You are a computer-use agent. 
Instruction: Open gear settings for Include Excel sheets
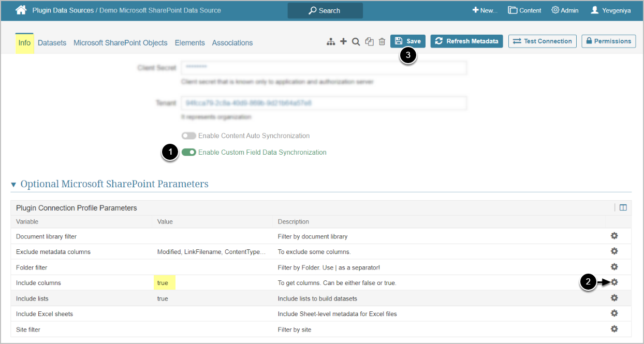coord(614,313)
